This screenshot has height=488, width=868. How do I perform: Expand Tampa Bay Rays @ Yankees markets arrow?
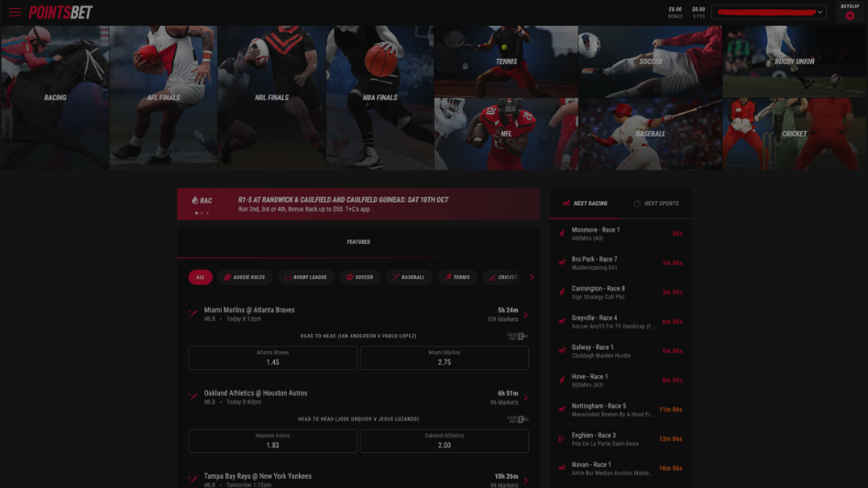526,481
